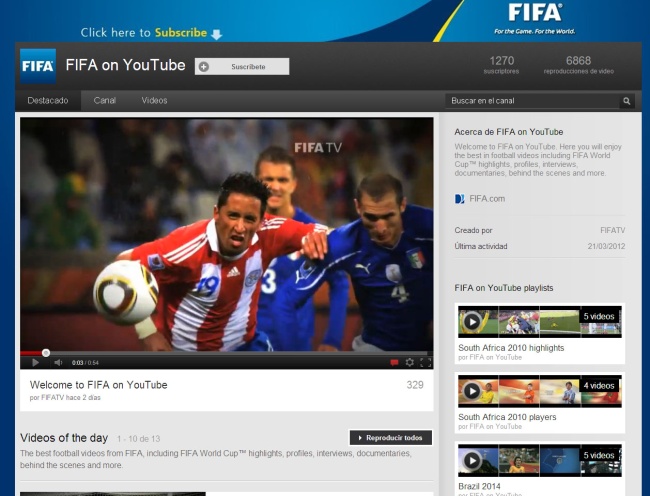Open the video settings gear

pos(409,363)
